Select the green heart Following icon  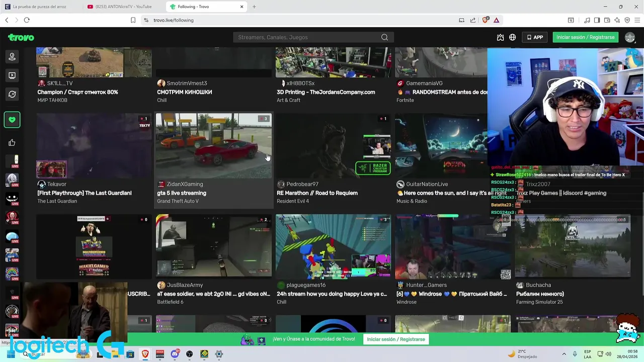(12, 120)
